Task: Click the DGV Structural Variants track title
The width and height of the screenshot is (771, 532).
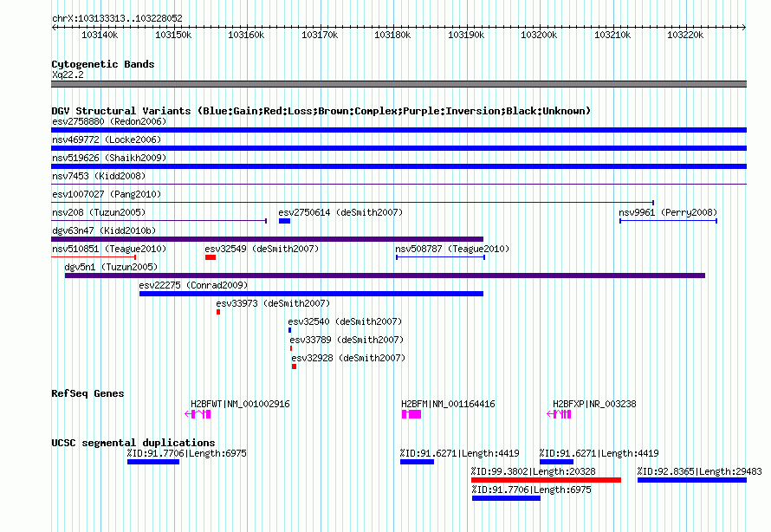Action: 321,111
